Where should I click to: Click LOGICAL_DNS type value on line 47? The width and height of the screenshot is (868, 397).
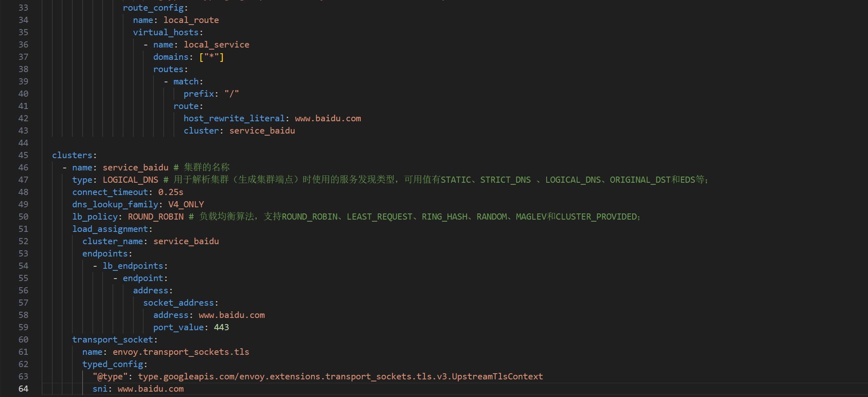pyautogui.click(x=130, y=180)
